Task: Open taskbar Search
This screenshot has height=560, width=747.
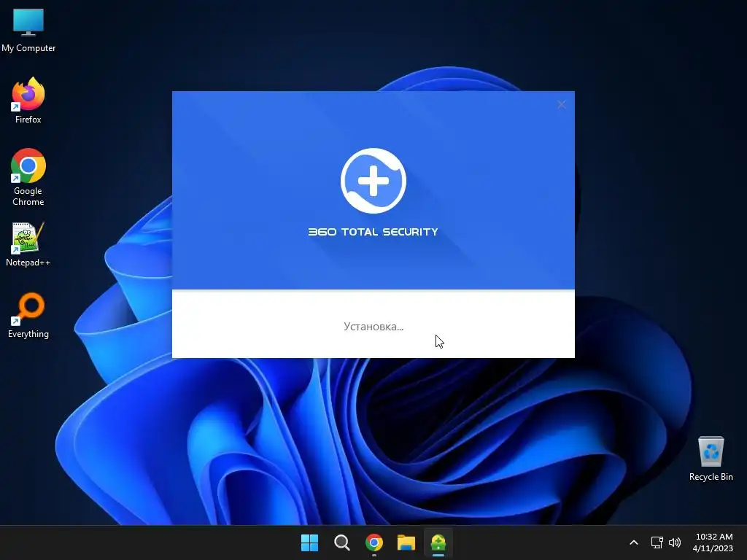Action: point(342,542)
